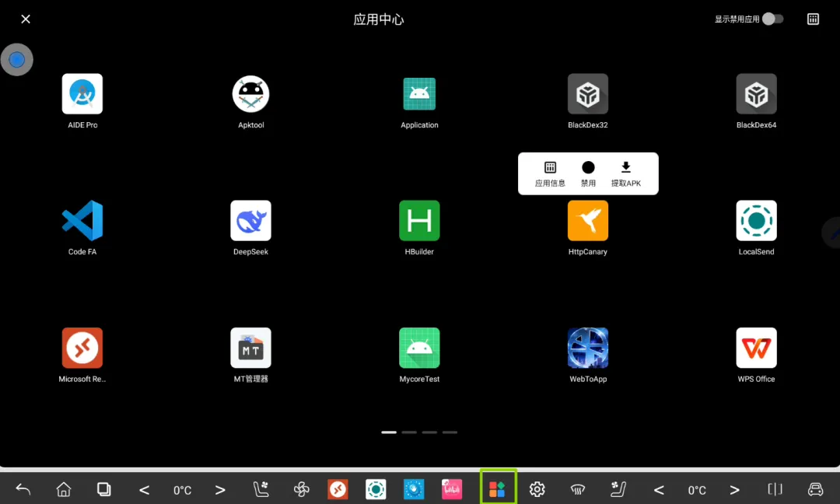Launch BlackDex64
Viewport: 840px width, 504px height.
(x=756, y=94)
